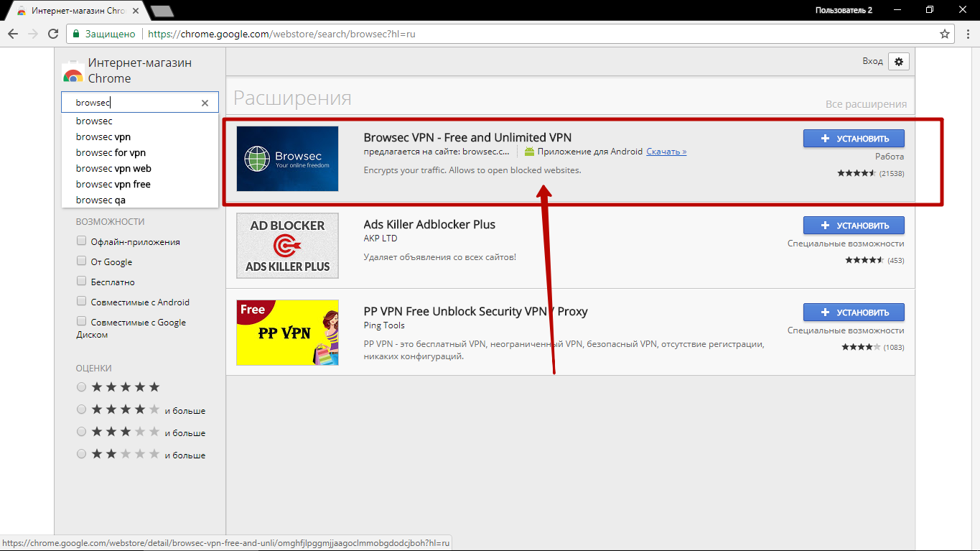Viewport: 980px width, 551px height.
Task: Close the Интернет-магазин Chrome tab
Action: coord(137,11)
